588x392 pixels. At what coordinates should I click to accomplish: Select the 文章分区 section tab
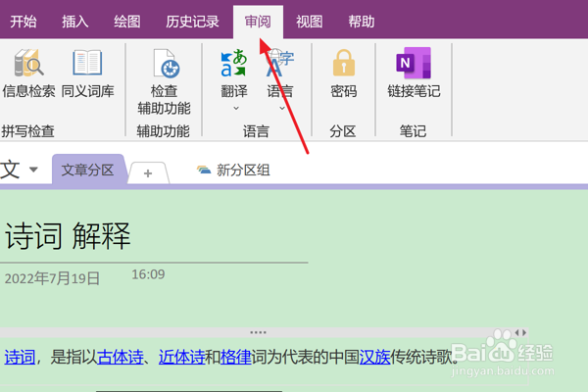point(88,170)
